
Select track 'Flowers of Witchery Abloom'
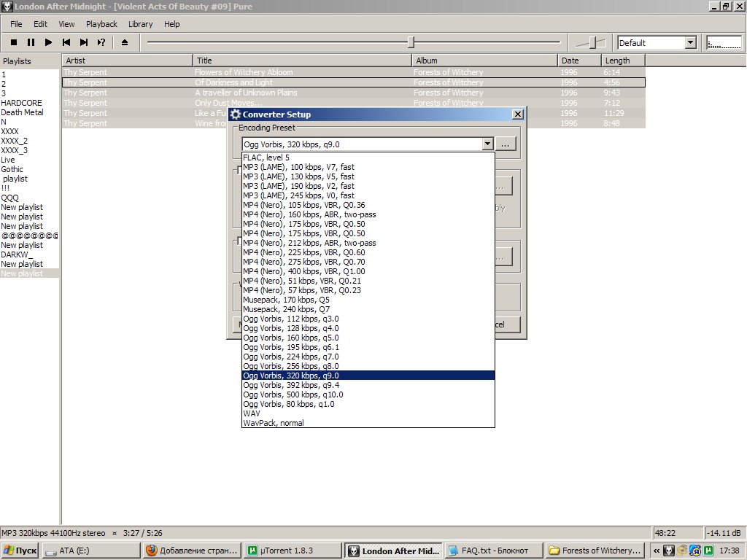click(354, 72)
